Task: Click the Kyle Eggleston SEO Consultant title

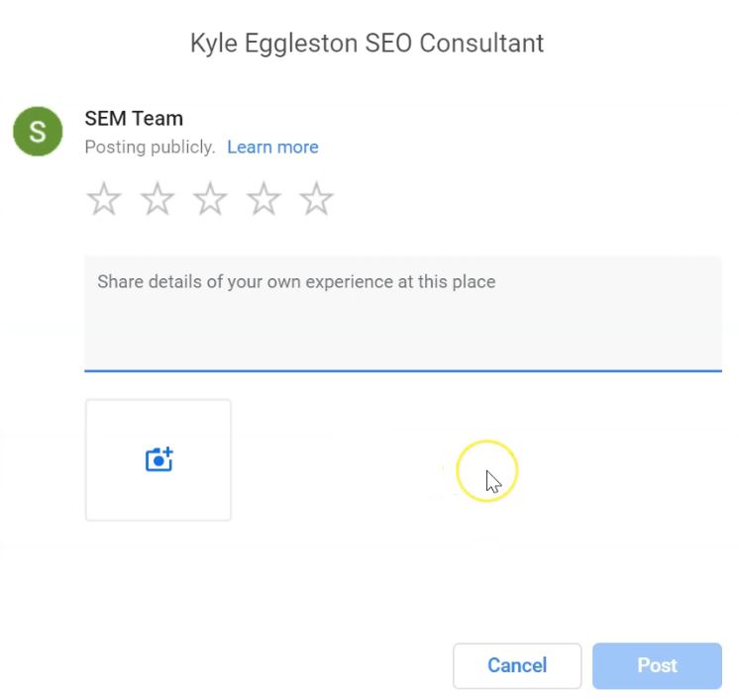Action: (x=367, y=44)
